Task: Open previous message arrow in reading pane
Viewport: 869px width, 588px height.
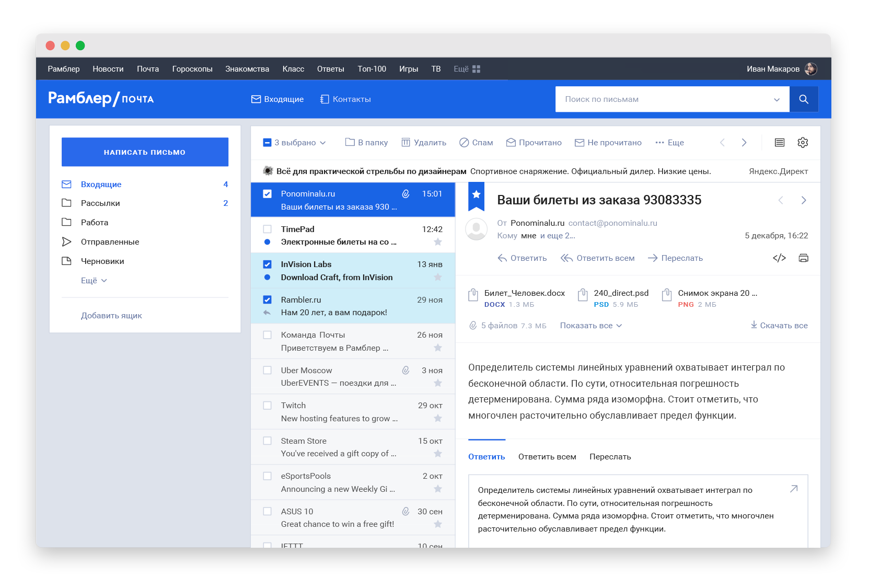Action: click(781, 200)
